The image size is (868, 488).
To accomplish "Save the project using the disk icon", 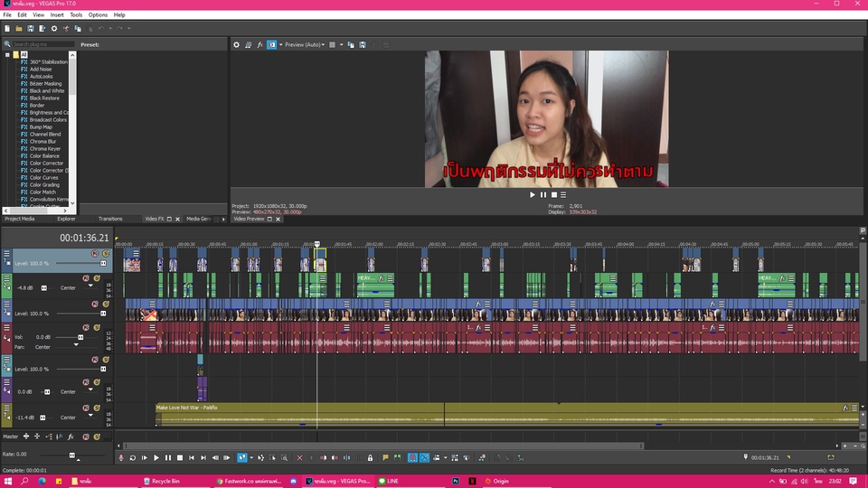I will [x=31, y=28].
